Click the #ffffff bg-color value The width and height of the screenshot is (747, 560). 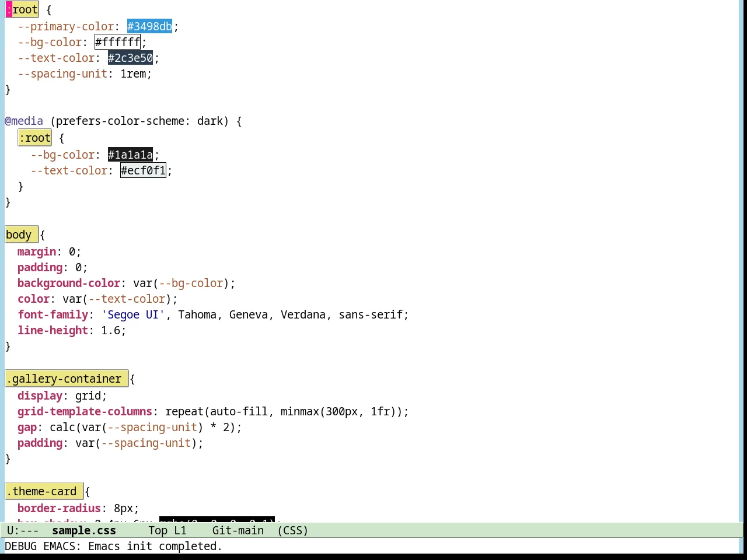[x=117, y=42]
